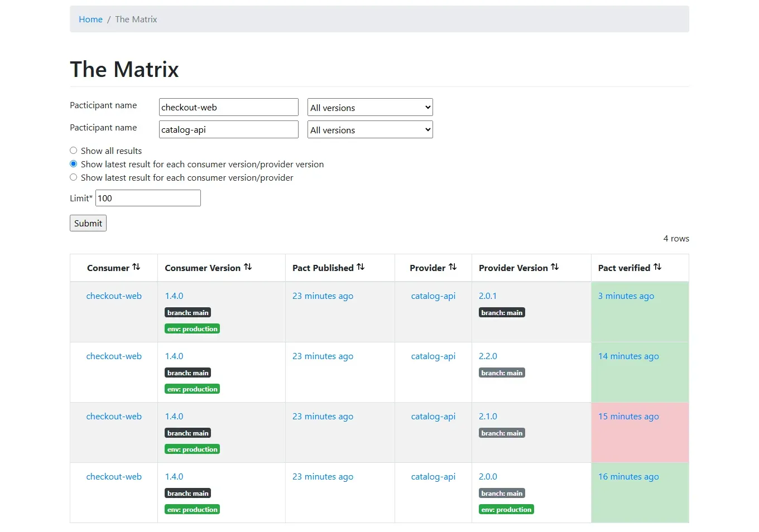Viewport: 759px width, 532px height.
Task: Sort by Provider Version arrows icon
Action: pyautogui.click(x=555, y=267)
